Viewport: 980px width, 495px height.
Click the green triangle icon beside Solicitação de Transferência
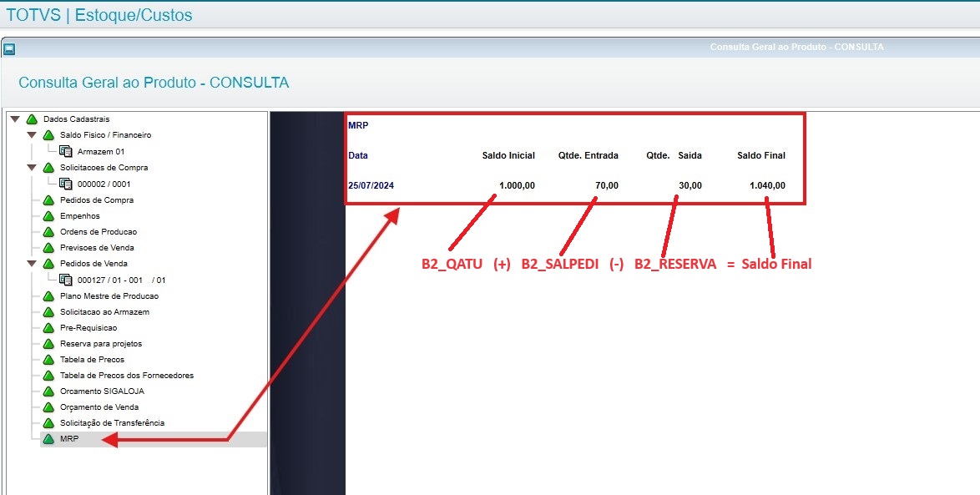pyautogui.click(x=48, y=423)
